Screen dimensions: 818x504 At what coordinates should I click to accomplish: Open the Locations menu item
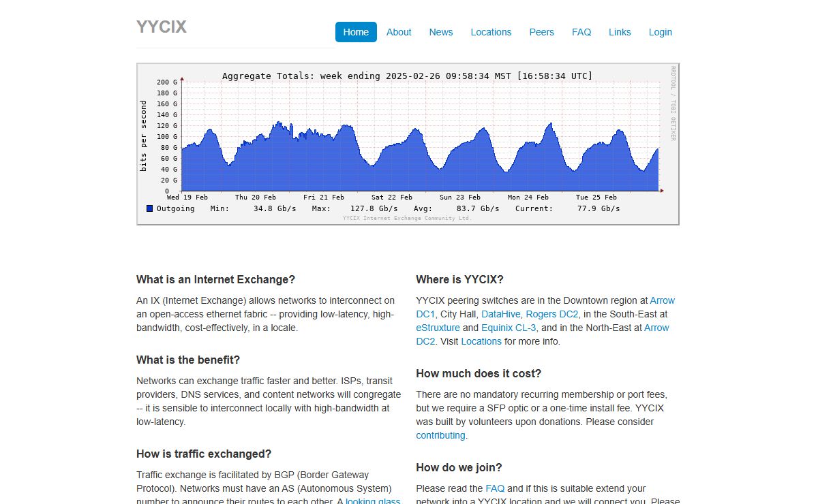(x=491, y=32)
